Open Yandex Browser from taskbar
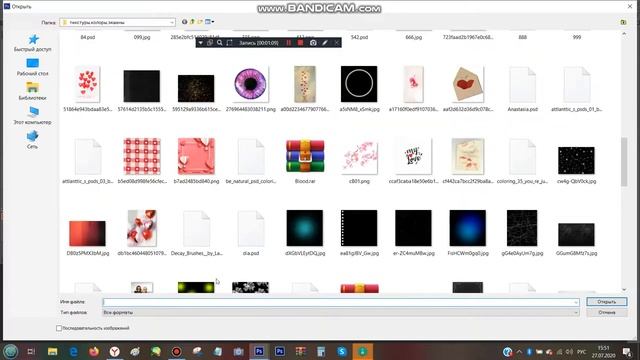The width and height of the screenshot is (640, 360). pyautogui.click(x=115, y=351)
